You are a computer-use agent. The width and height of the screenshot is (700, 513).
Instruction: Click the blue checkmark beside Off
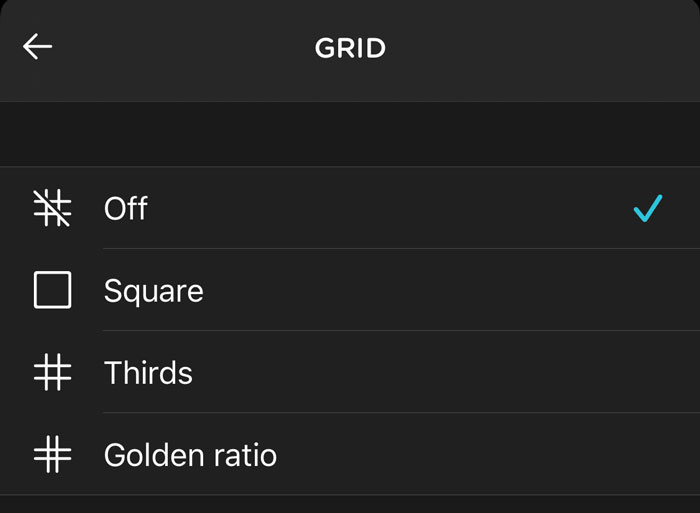pos(648,208)
